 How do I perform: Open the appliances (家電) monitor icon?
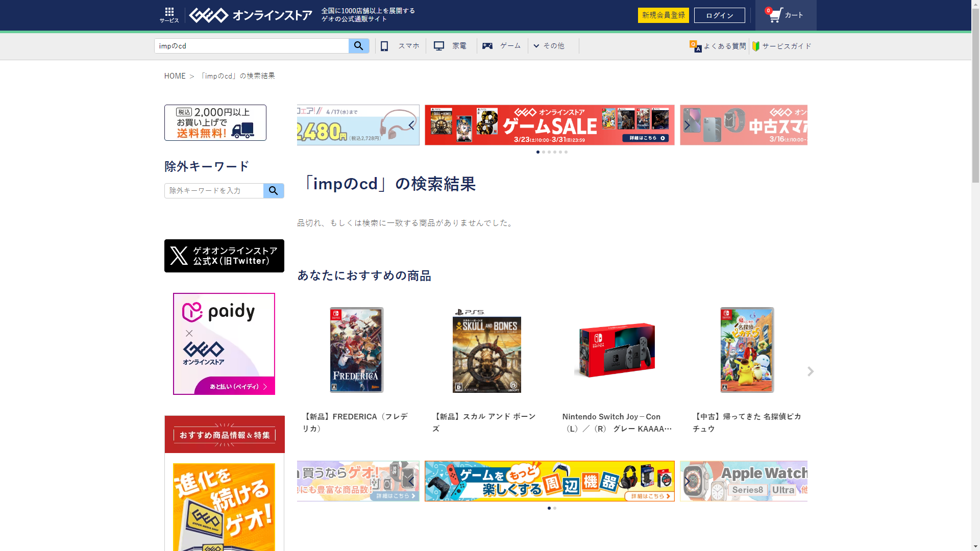click(x=438, y=46)
